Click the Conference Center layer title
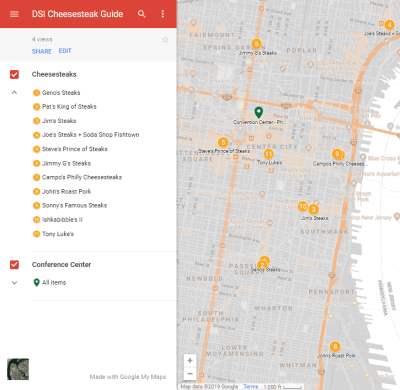The width and height of the screenshot is (400, 390). (x=61, y=265)
